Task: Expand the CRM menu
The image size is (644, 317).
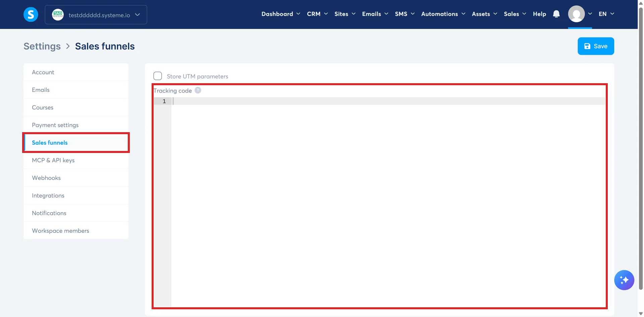Action: tap(317, 14)
